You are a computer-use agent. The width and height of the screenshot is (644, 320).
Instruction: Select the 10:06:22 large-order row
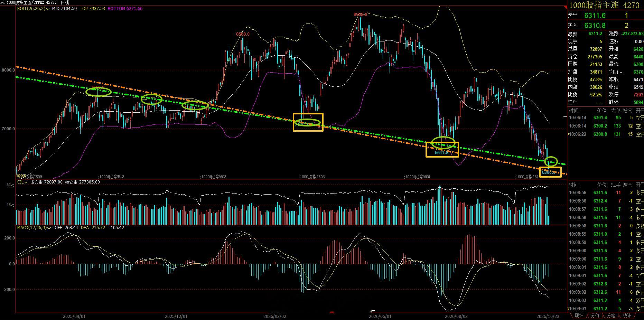pos(605,134)
